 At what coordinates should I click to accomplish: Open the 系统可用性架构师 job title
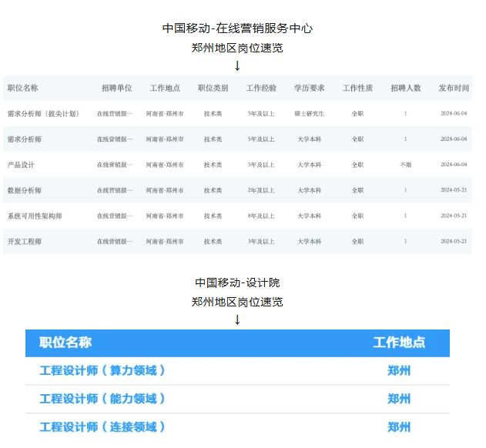click(x=35, y=216)
